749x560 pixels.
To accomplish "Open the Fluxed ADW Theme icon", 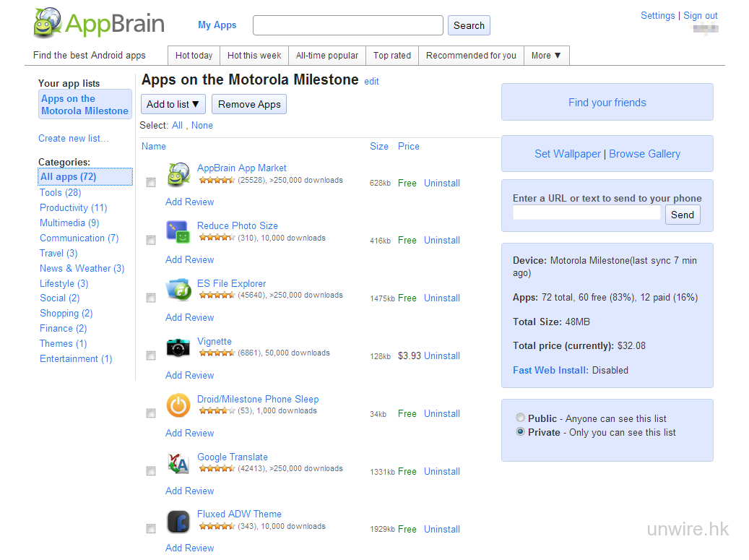I will click(178, 521).
